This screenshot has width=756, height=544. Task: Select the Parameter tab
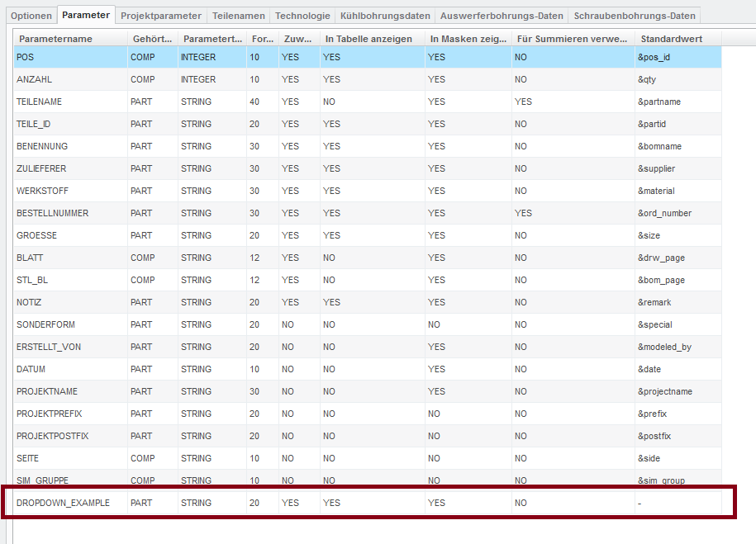[x=86, y=15]
